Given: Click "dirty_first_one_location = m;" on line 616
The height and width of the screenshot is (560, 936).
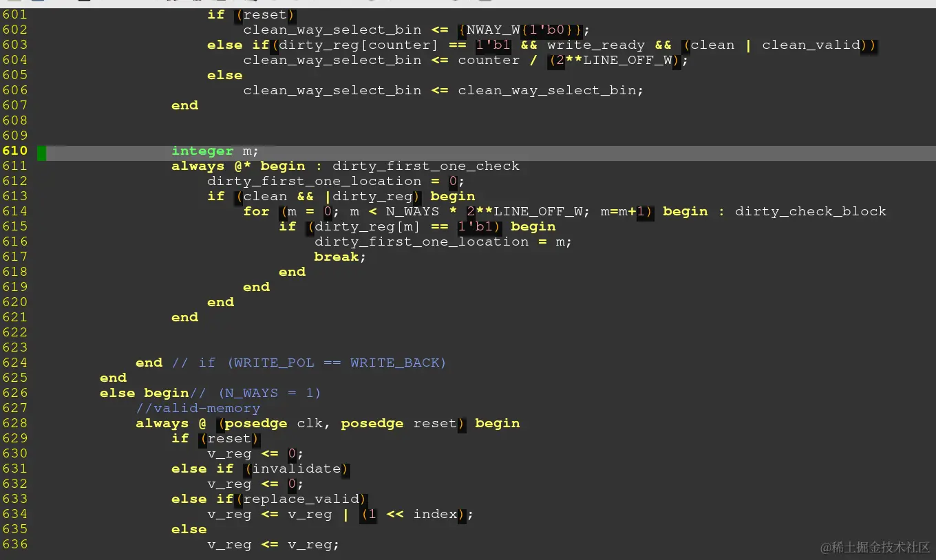Looking at the screenshot, I should pos(443,242).
